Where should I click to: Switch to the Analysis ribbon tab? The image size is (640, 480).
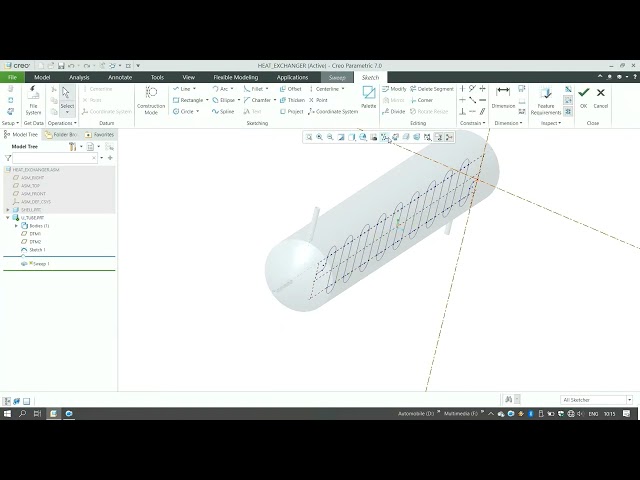click(x=79, y=77)
